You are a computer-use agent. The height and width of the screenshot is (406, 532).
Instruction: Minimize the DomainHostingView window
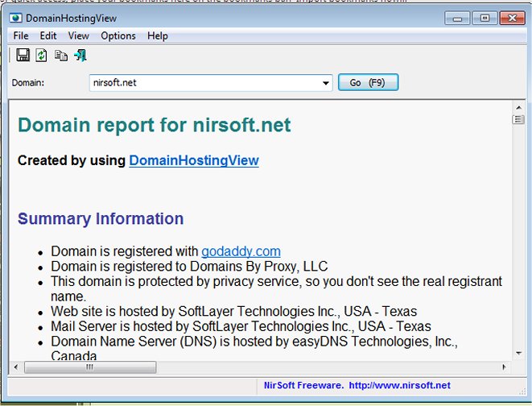coord(457,18)
